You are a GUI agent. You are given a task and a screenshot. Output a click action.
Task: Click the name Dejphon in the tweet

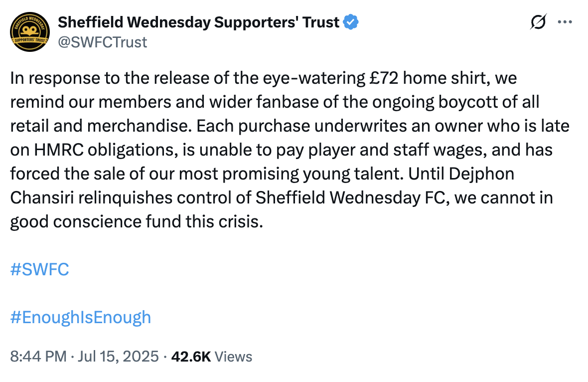(481, 174)
